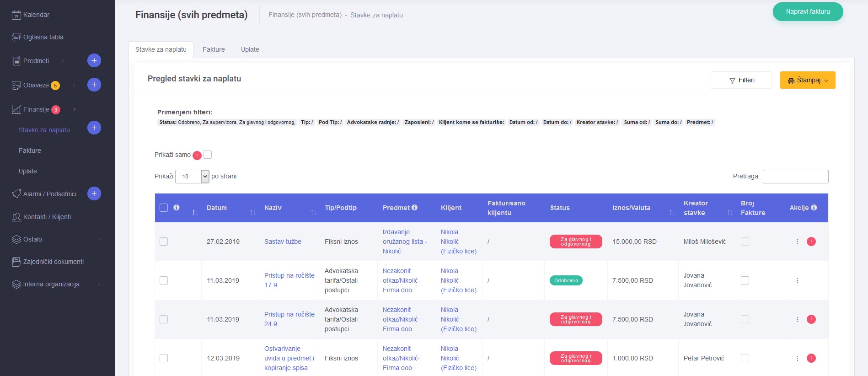Select checkbox for the 27.02.2019 row

coord(164,242)
